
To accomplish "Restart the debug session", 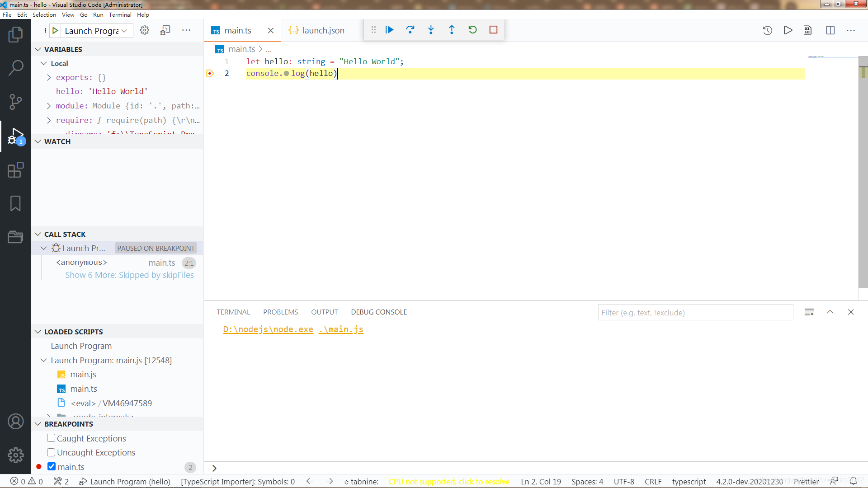I will point(472,29).
